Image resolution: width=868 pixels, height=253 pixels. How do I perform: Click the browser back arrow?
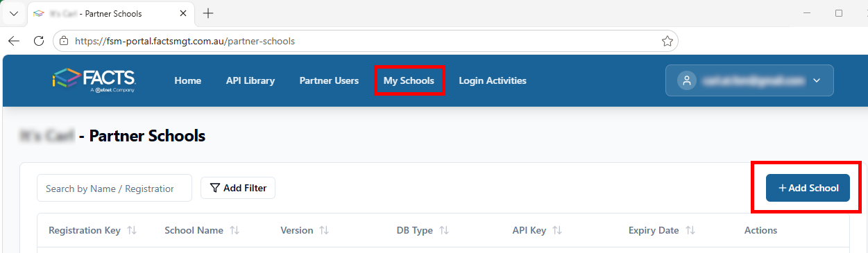[14, 41]
